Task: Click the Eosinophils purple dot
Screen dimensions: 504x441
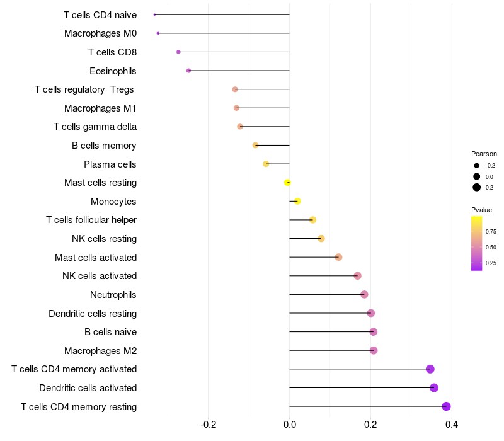Action: coord(188,71)
